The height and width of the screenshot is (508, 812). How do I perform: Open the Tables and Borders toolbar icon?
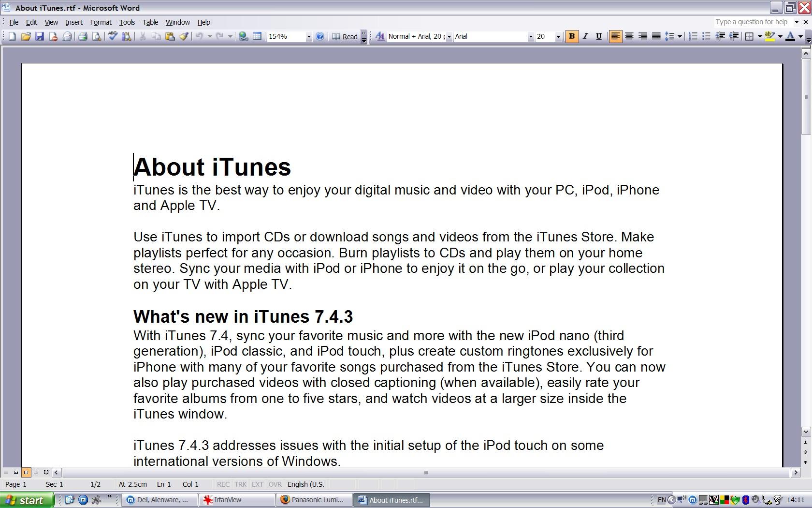point(257,36)
